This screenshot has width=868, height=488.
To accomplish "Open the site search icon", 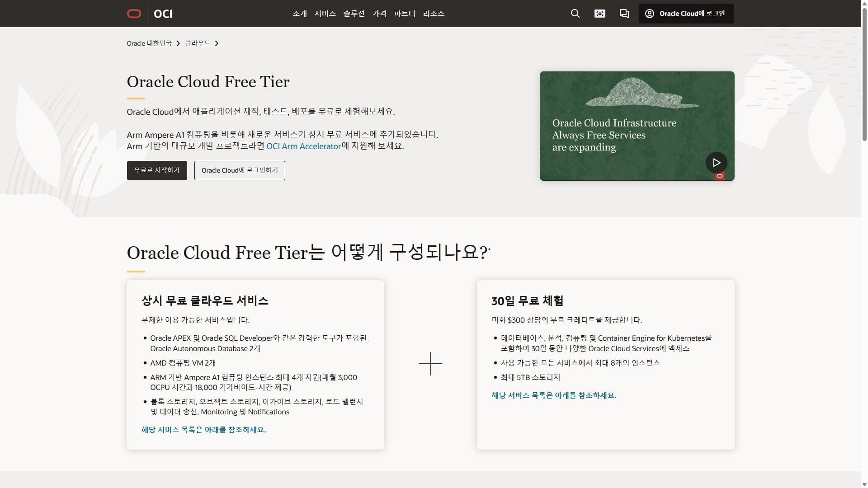I will [575, 14].
